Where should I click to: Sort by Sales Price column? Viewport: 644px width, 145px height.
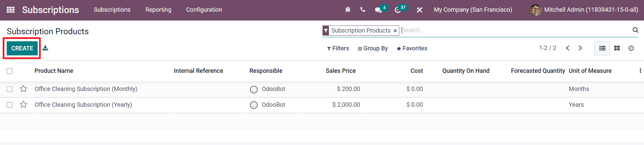[341, 71]
